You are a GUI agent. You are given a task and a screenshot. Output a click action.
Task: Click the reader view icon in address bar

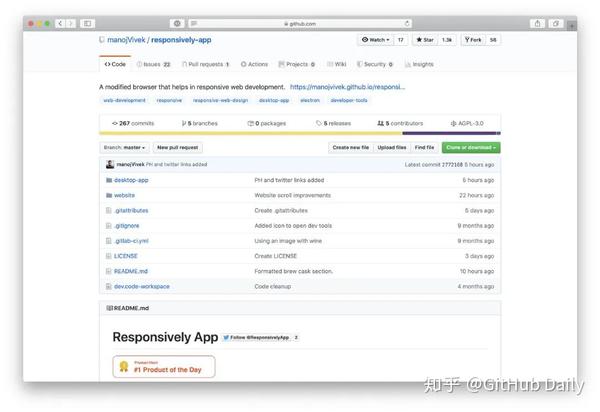194,24
